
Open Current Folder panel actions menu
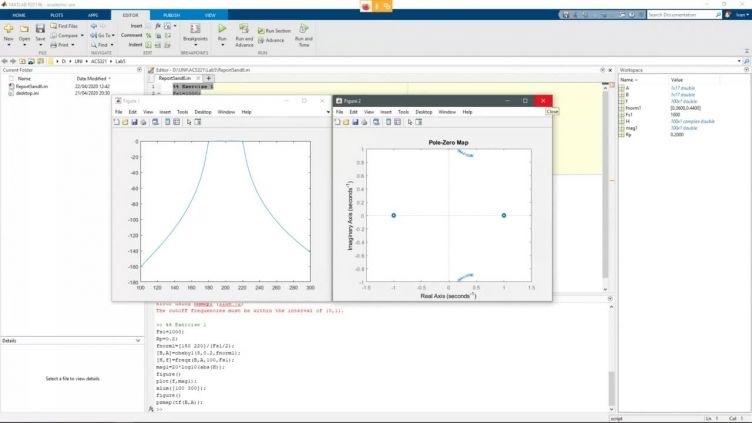(x=139, y=70)
